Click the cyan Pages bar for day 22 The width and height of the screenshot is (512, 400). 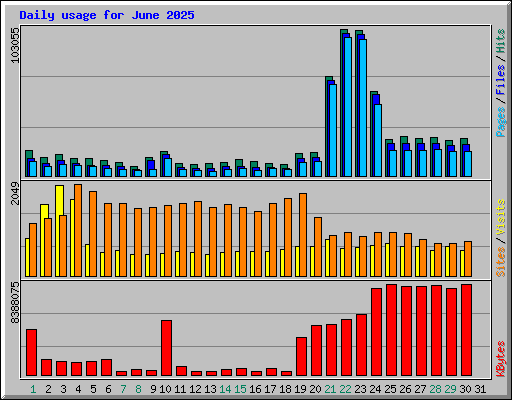point(348,107)
